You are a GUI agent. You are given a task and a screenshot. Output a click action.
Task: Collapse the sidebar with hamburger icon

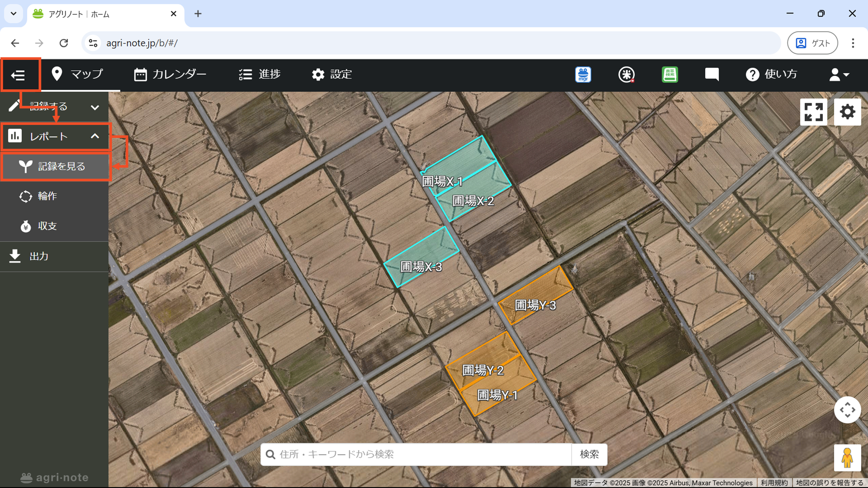click(x=18, y=75)
